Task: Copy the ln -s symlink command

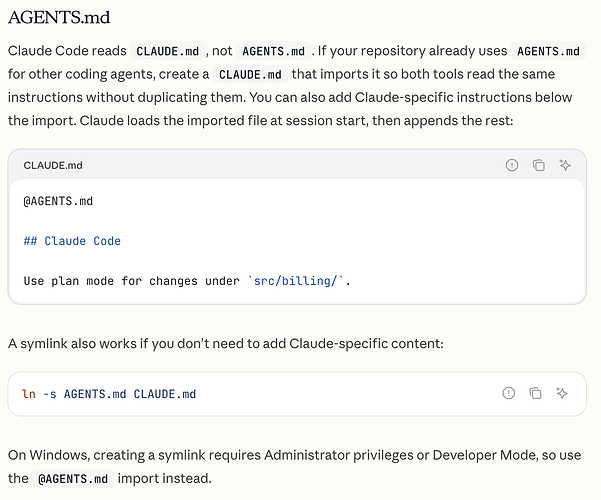Action: click(x=535, y=393)
